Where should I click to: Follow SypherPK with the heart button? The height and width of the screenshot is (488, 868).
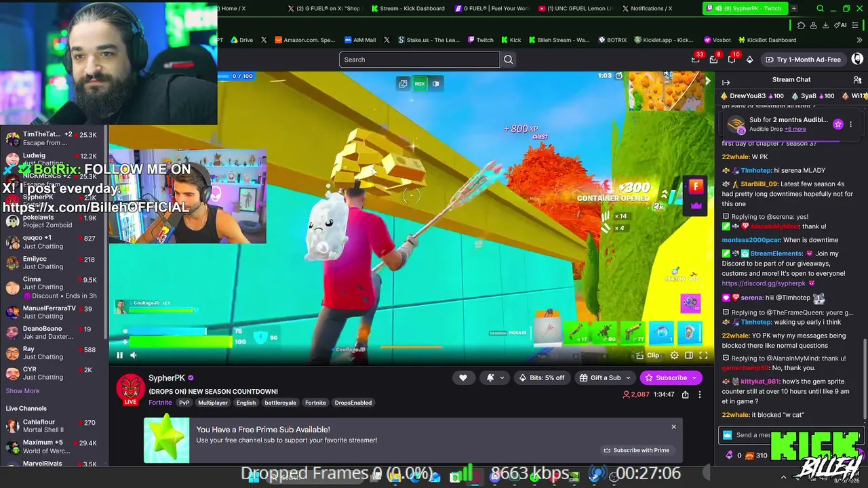tap(463, 378)
